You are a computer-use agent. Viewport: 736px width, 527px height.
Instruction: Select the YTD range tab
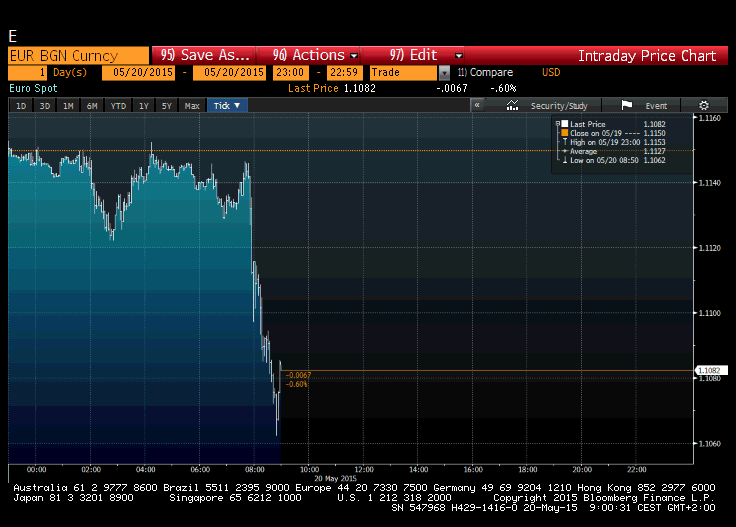[118, 106]
